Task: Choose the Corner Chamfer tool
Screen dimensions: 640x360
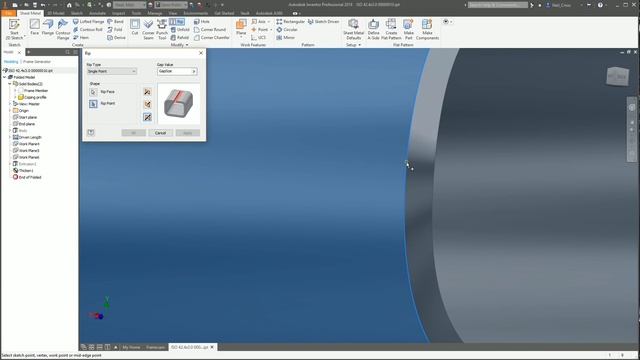Action: click(211, 38)
